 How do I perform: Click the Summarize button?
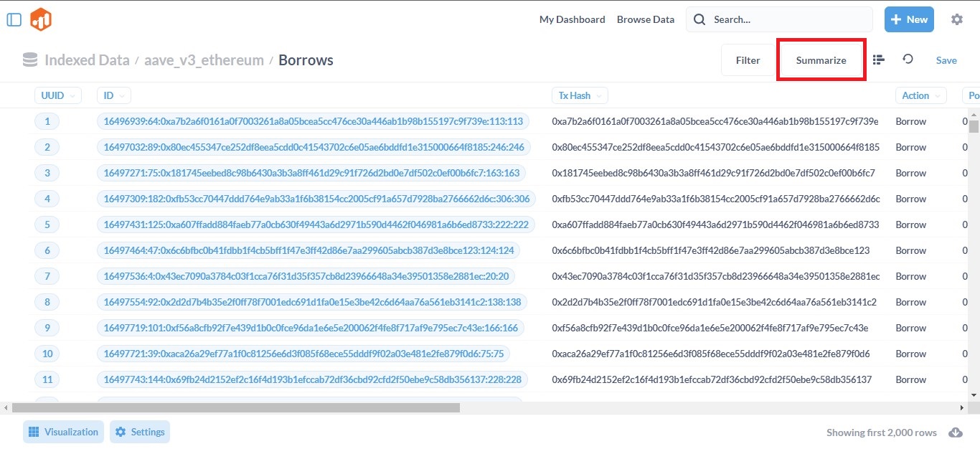coord(821,60)
